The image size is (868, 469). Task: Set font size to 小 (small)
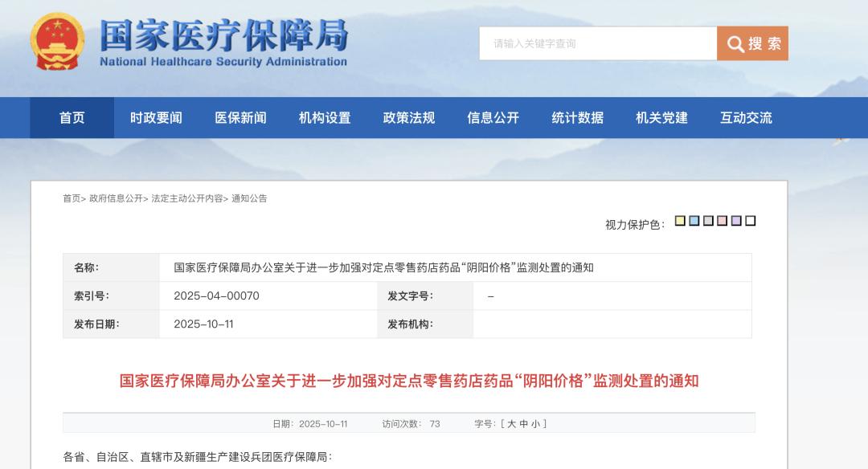click(x=536, y=424)
